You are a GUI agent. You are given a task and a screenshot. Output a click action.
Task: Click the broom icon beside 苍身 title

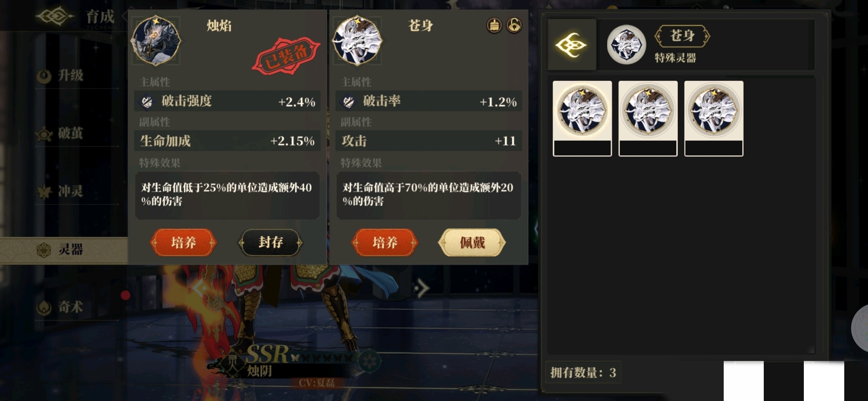(x=494, y=26)
